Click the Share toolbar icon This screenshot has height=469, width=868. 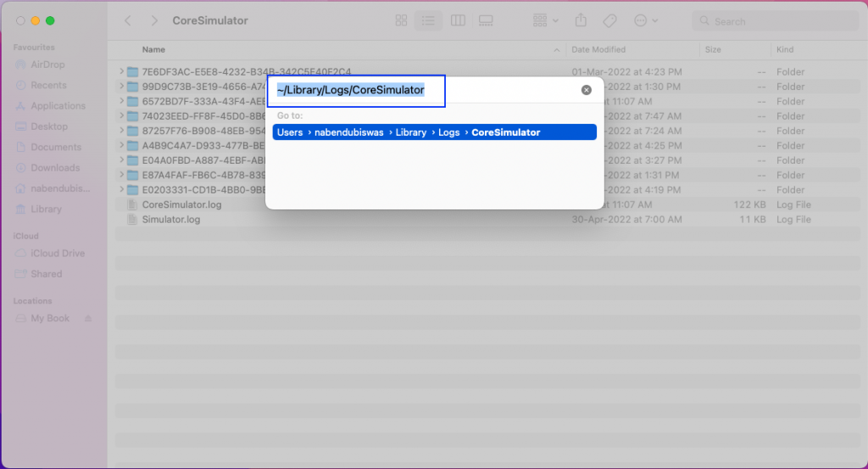point(581,20)
